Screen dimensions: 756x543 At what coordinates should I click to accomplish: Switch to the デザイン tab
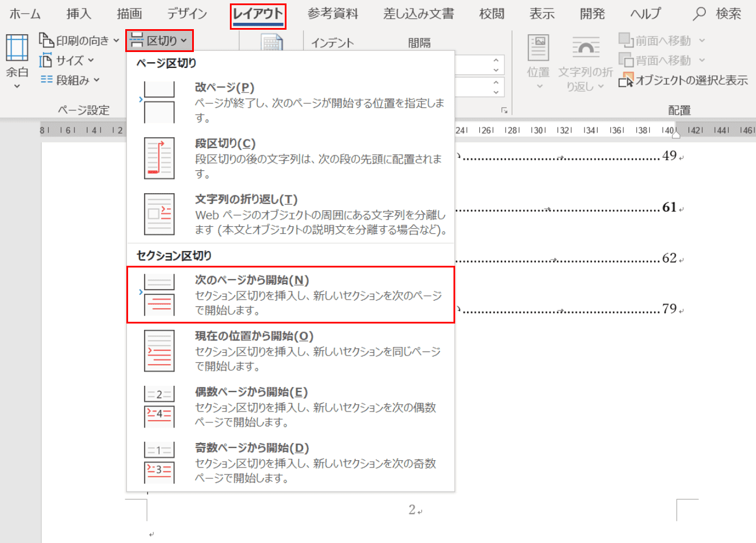coord(187,14)
